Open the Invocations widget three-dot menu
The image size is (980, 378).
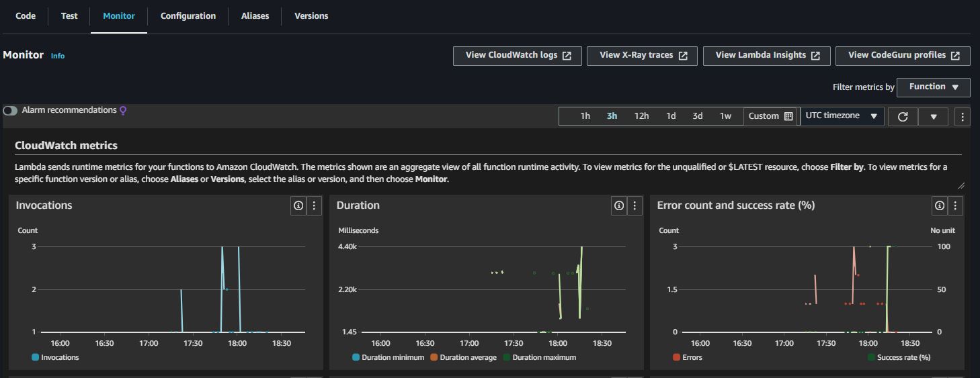tap(314, 205)
